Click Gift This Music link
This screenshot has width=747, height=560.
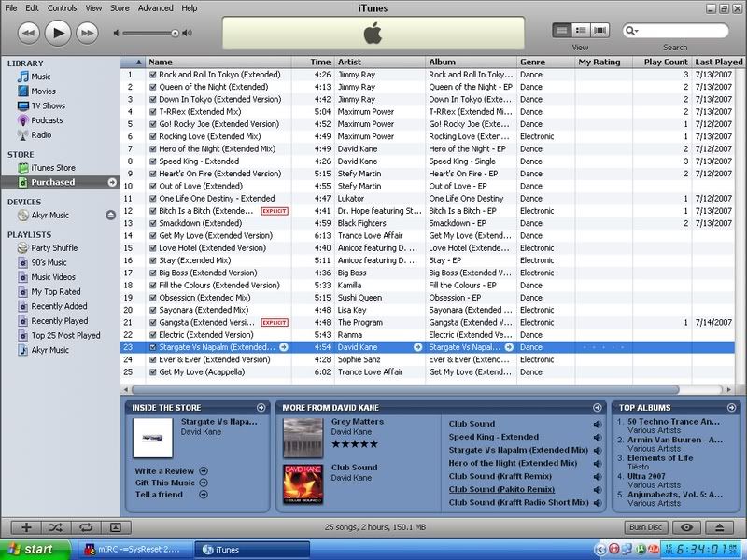tap(165, 483)
